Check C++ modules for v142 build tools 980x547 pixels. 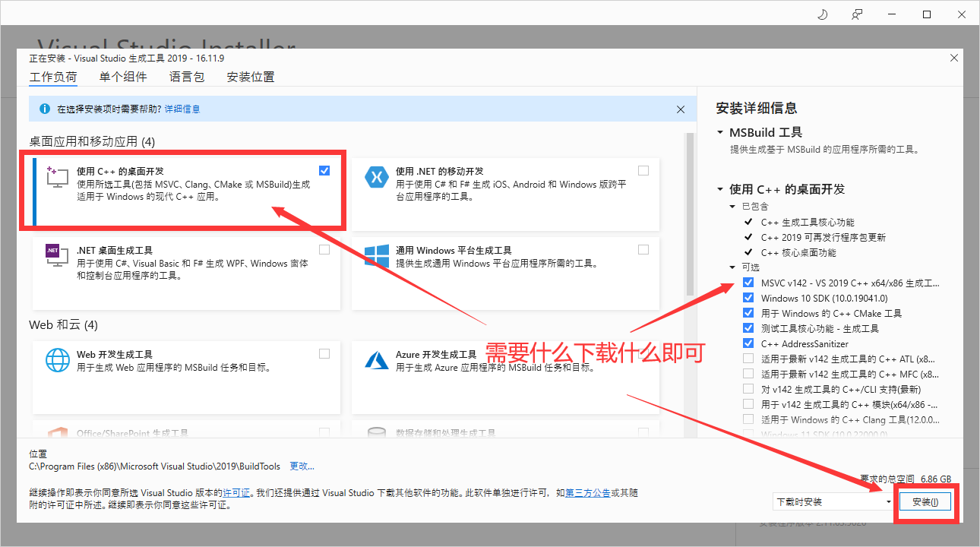[x=748, y=404]
